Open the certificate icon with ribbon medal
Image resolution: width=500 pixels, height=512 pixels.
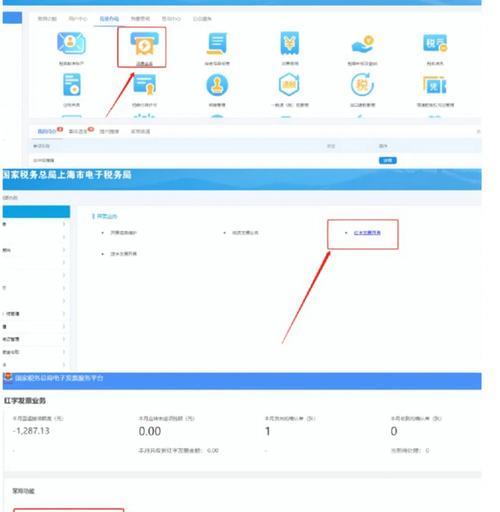[144, 85]
